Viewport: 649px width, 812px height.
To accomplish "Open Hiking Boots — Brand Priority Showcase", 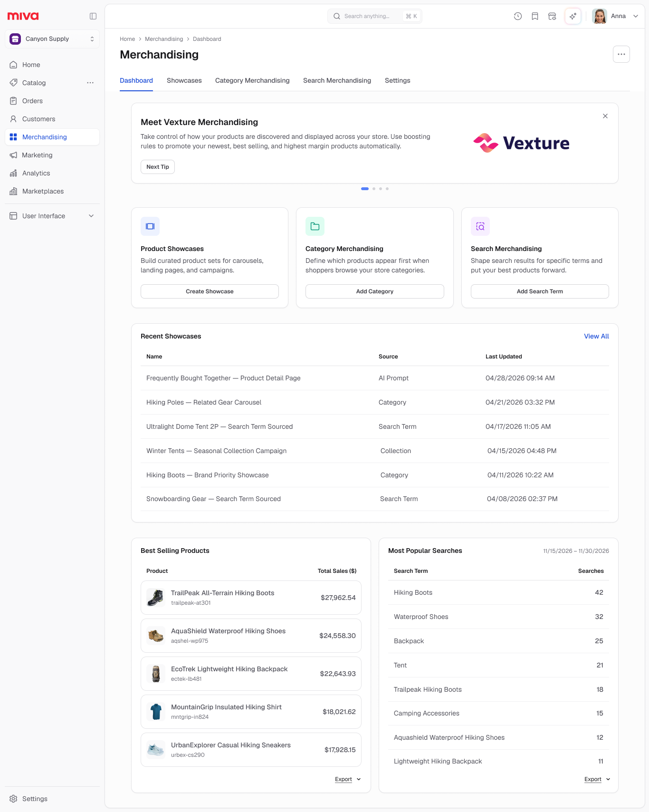I will [375, 475].
